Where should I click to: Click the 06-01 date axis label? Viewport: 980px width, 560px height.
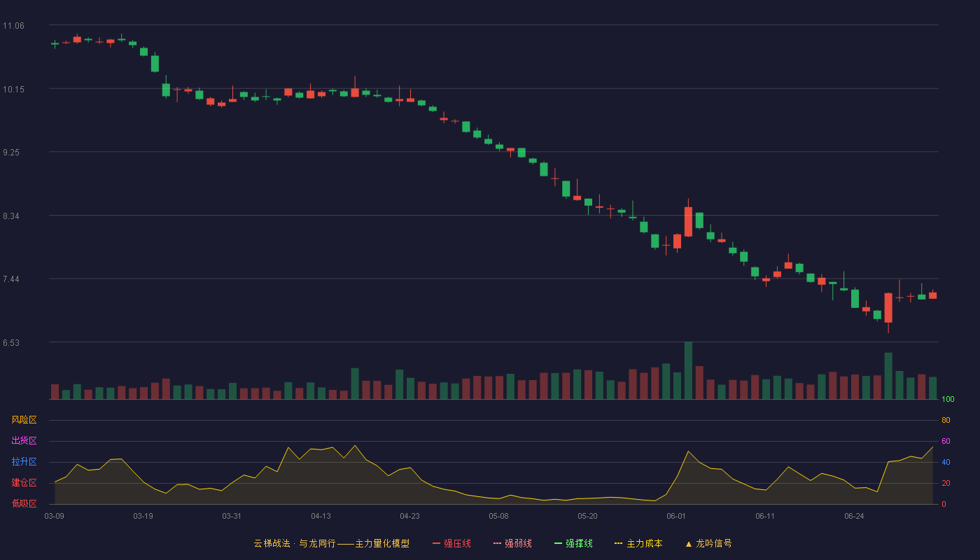676,516
